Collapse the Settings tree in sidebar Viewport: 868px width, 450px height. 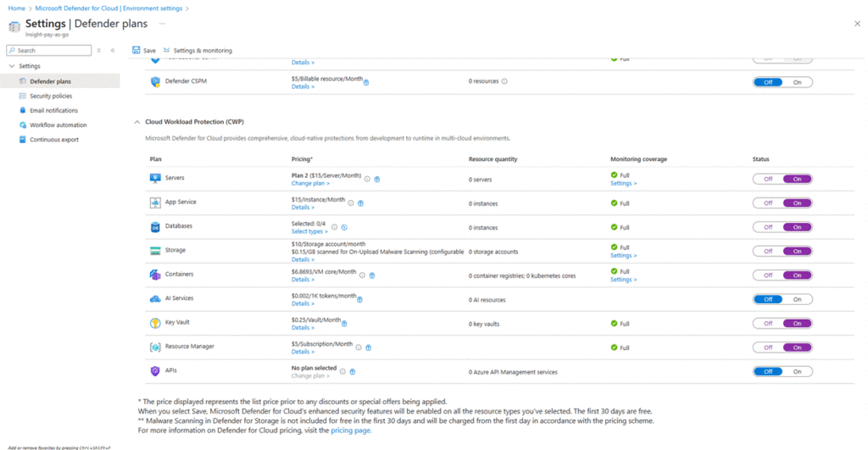[x=11, y=66]
